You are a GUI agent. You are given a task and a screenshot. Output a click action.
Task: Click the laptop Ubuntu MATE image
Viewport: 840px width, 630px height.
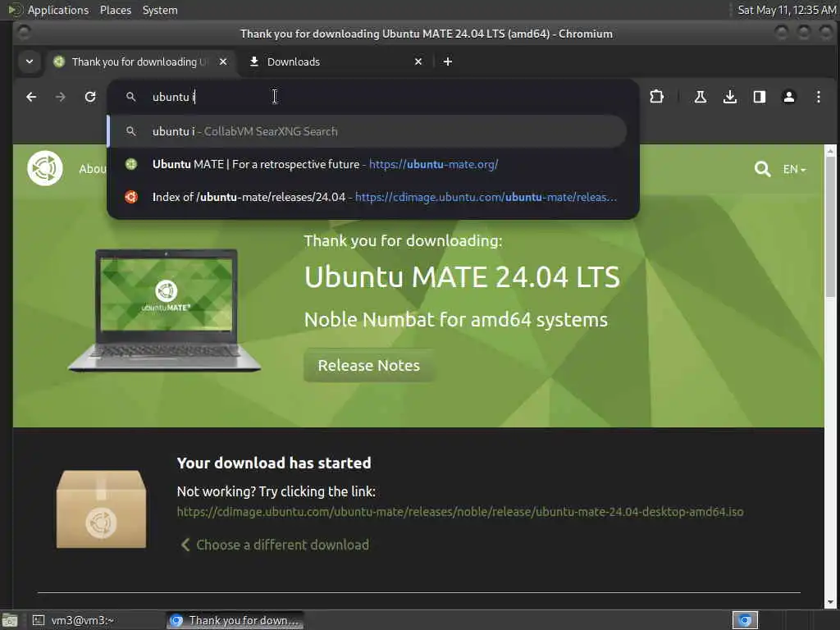click(x=165, y=311)
